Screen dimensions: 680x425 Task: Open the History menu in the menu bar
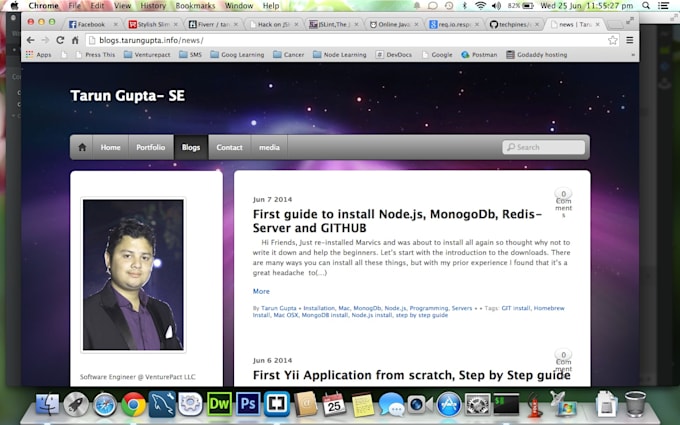tap(153, 6)
